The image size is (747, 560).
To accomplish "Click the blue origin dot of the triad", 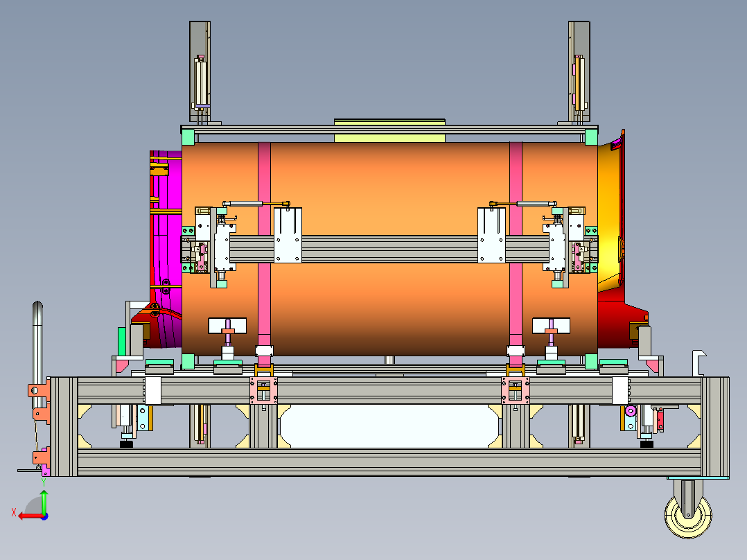I will tap(44, 516).
